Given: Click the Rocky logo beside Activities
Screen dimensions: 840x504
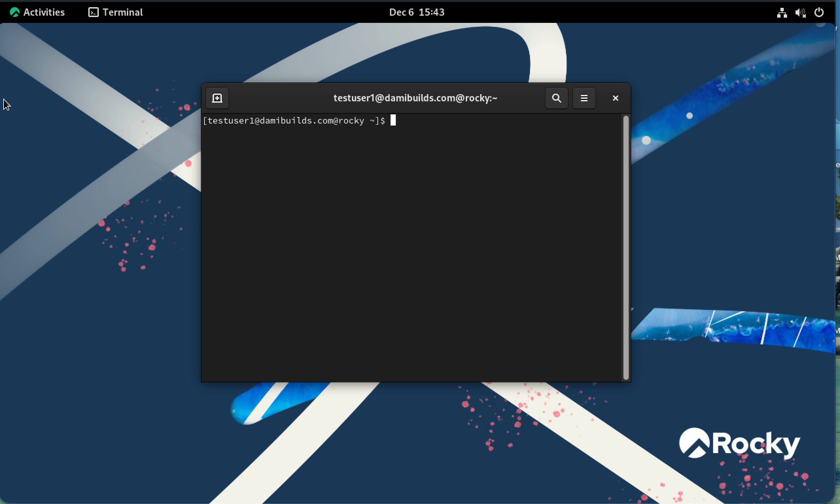Looking at the screenshot, I should 14,12.
